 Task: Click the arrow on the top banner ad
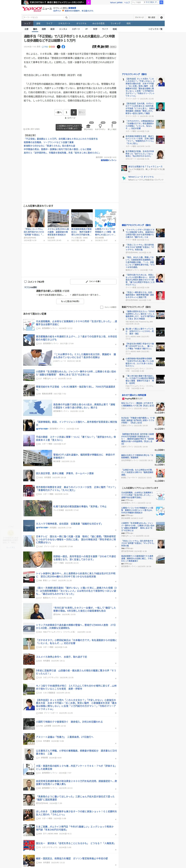coord(89,2)
